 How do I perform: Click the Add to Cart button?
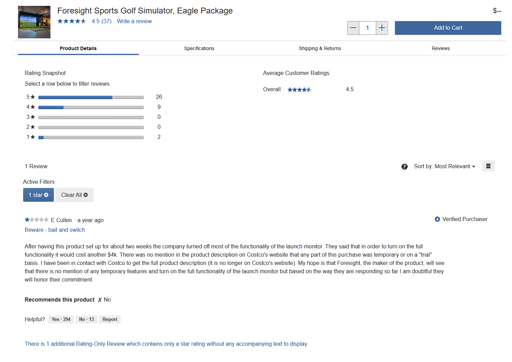click(x=448, y=28)
